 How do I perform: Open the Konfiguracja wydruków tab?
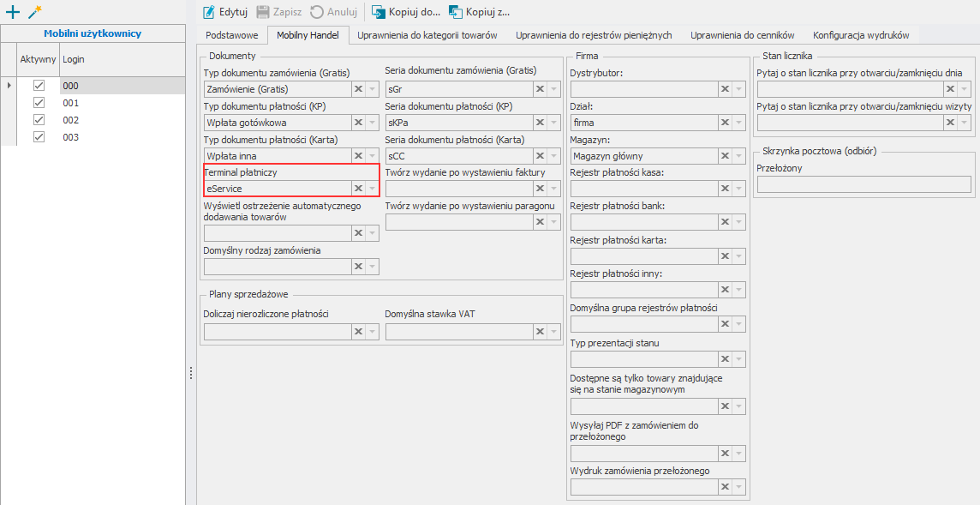860,35
